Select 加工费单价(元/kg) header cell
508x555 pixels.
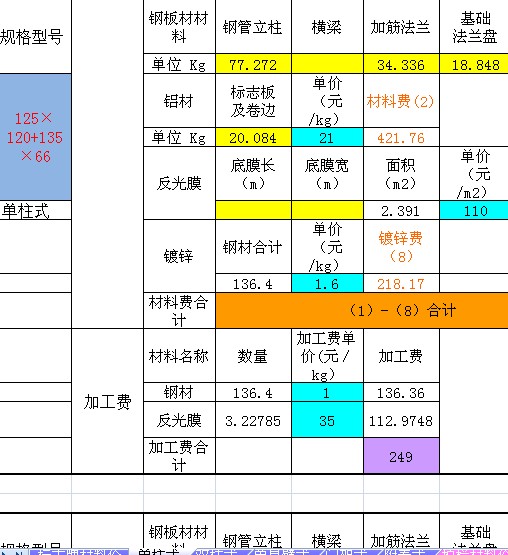tap(327, 356)
